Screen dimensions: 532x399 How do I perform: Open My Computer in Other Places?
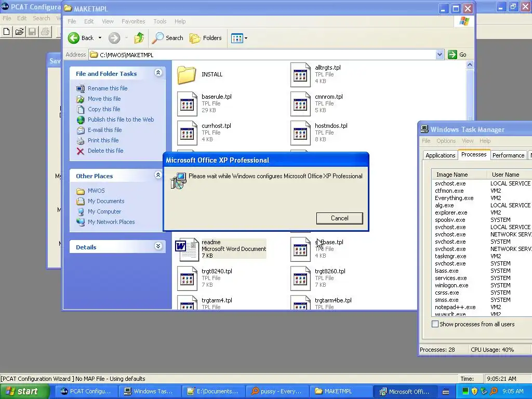click(104, 212)
